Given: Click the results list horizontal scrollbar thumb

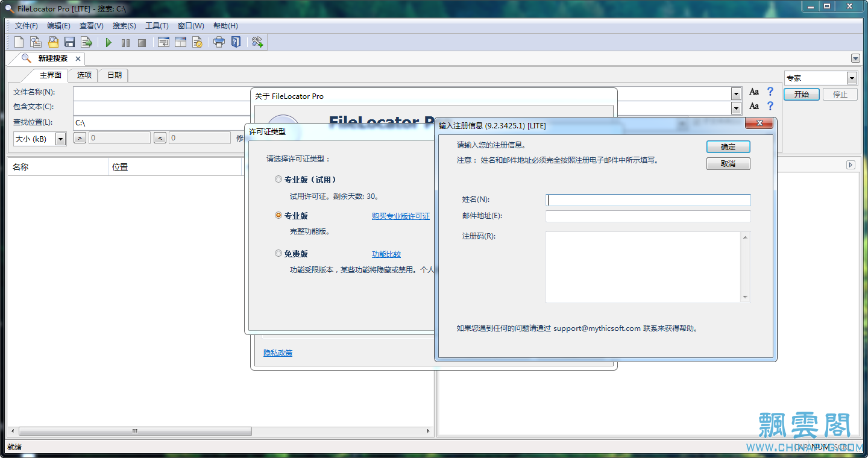Looking at the screenshot, I should pos(135,431).
